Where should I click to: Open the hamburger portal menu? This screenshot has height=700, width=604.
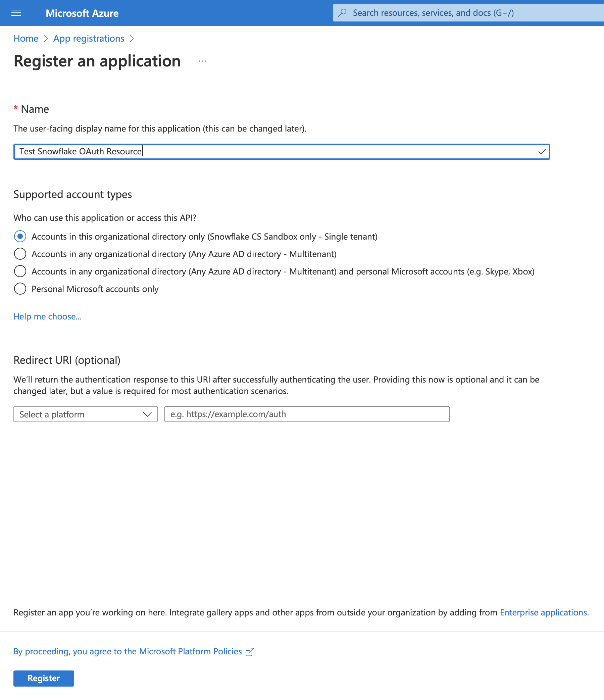click(x=16, y=13)
